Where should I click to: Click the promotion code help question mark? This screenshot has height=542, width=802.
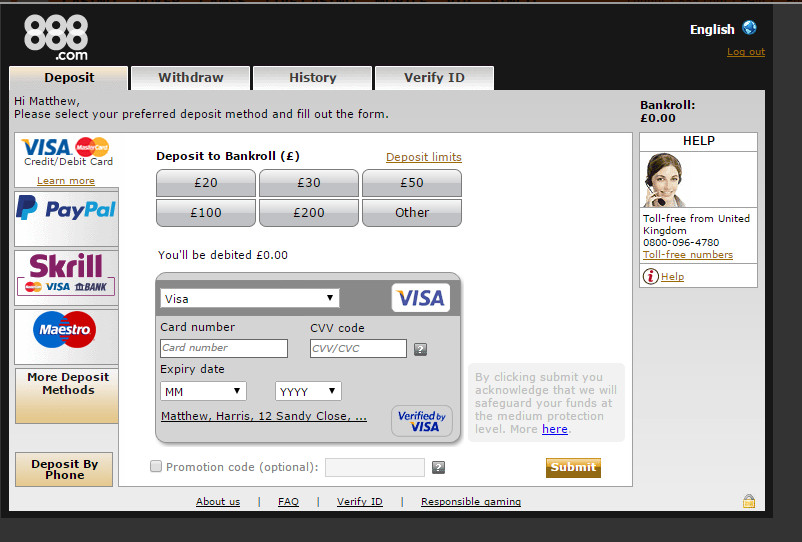[x=438, y=467]
